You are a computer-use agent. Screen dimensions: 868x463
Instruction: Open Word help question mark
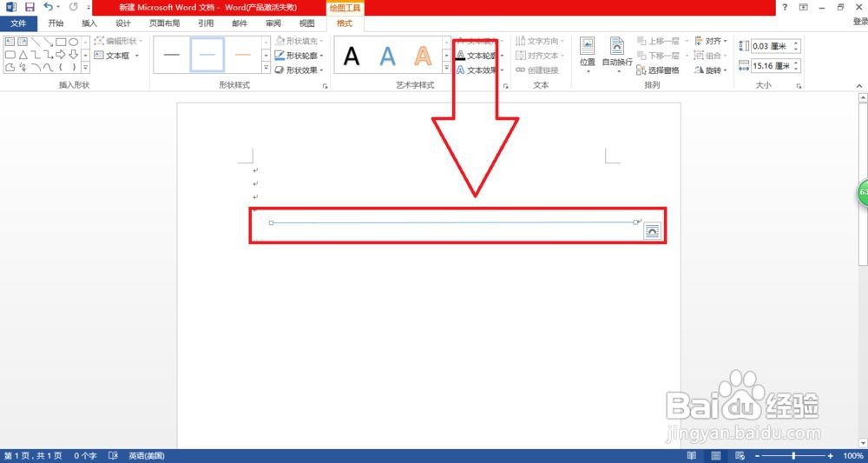(785, 7)
